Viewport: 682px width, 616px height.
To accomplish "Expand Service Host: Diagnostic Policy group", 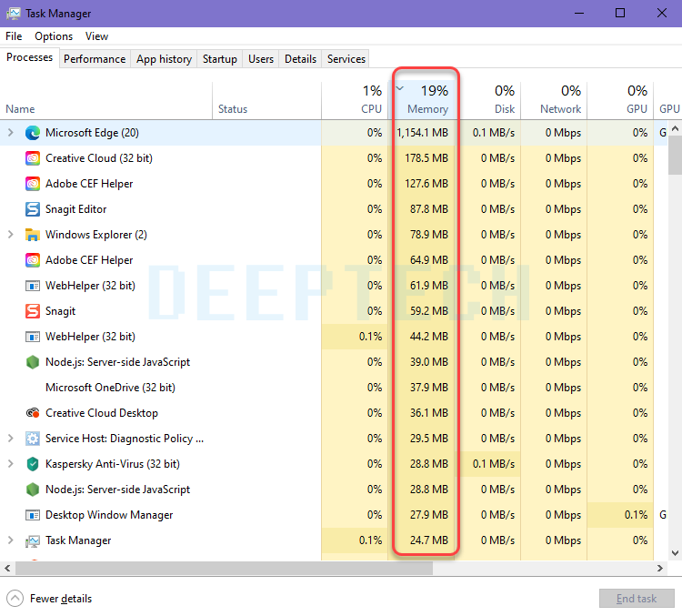I will 11,439.
